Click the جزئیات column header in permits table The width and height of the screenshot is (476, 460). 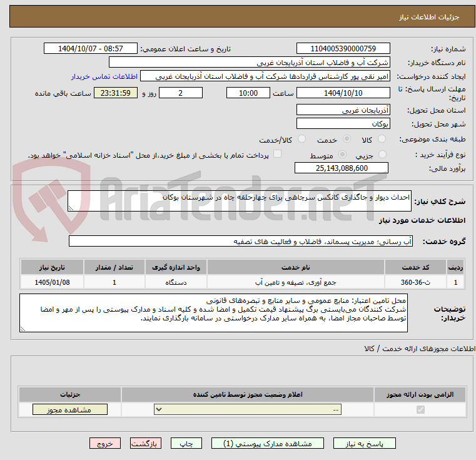[70, 394]
